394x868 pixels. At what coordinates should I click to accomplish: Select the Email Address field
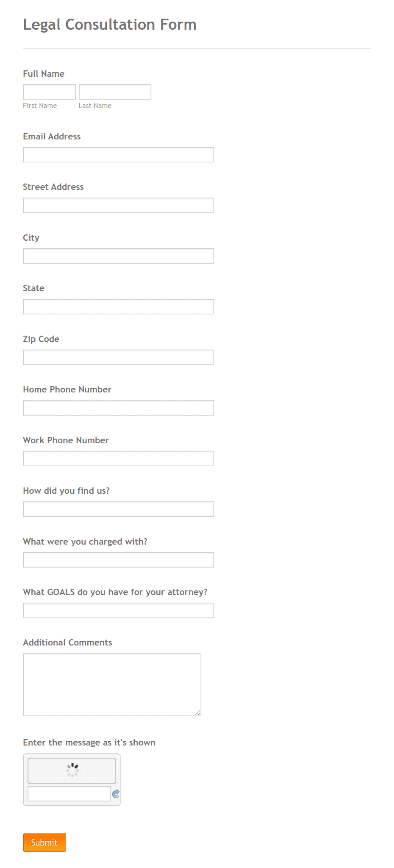(x=118, y=155)
